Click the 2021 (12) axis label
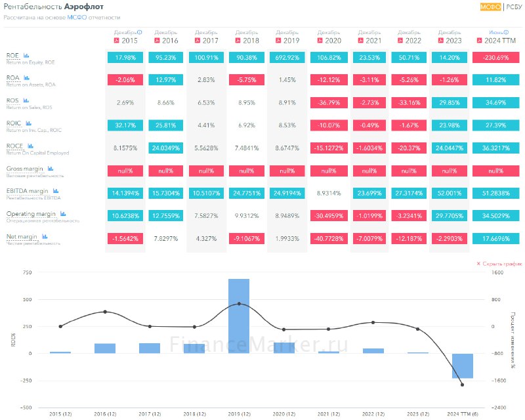 329,414
